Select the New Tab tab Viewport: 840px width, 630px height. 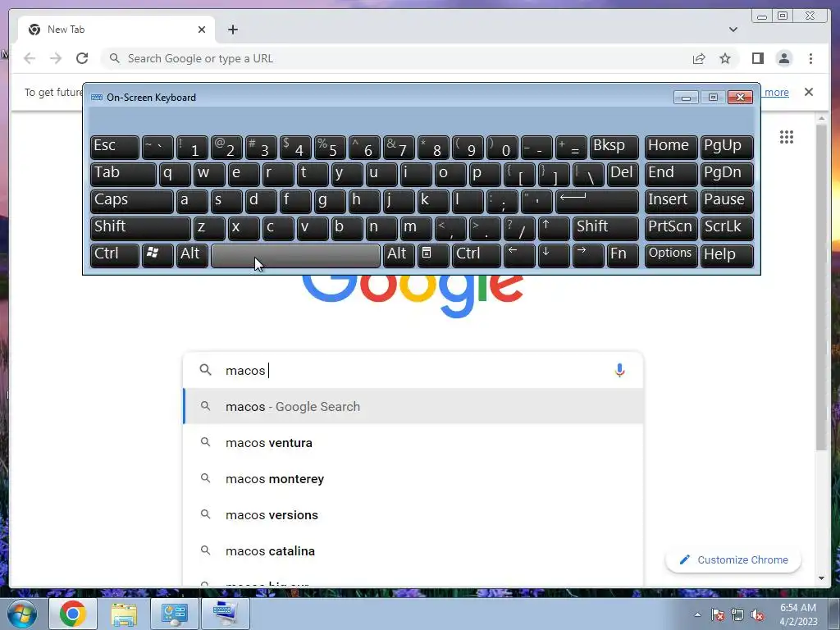[116, 30]
